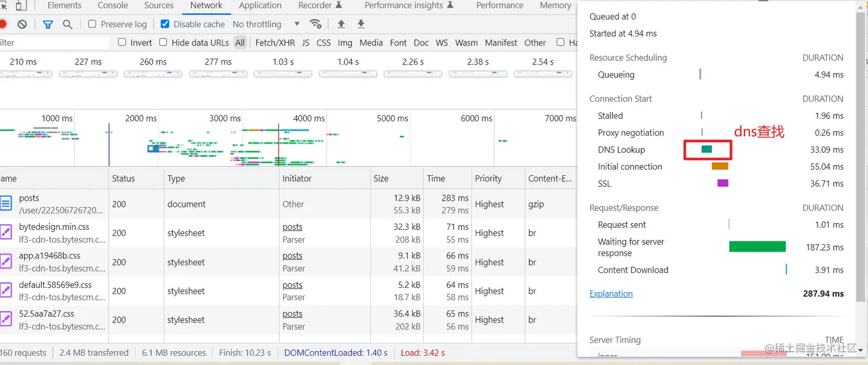This screenshot has width=868, height=365.
Task: Check Hide data URLs option
Action: point(163,43)
